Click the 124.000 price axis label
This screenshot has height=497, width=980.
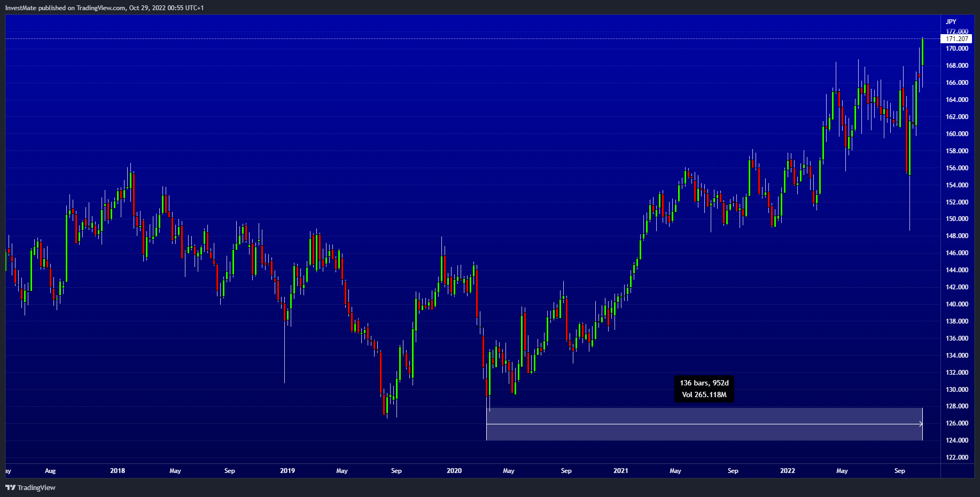pyautogui.click(x=957, y=440)
